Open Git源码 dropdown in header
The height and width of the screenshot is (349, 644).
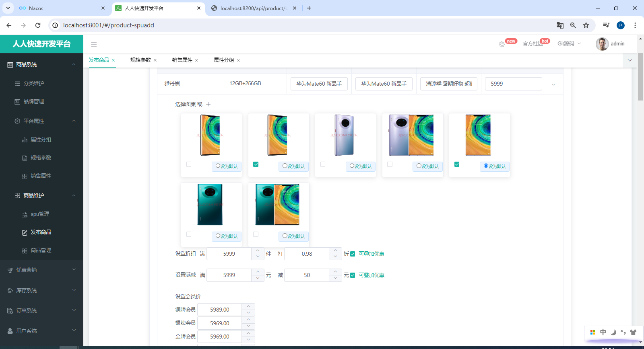pyautogui.click(x=569, y=44)
